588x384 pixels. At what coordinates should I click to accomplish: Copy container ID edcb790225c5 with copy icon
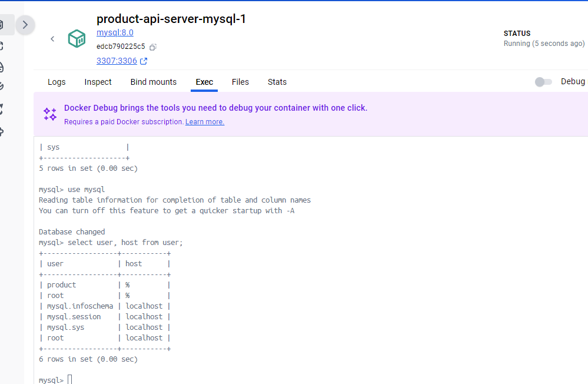point(152,47)
